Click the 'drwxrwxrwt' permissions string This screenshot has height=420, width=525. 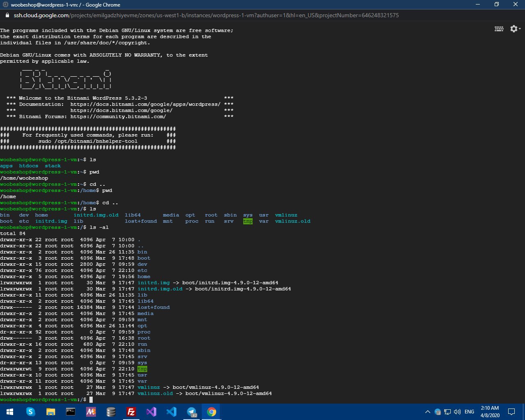point(16,369)
